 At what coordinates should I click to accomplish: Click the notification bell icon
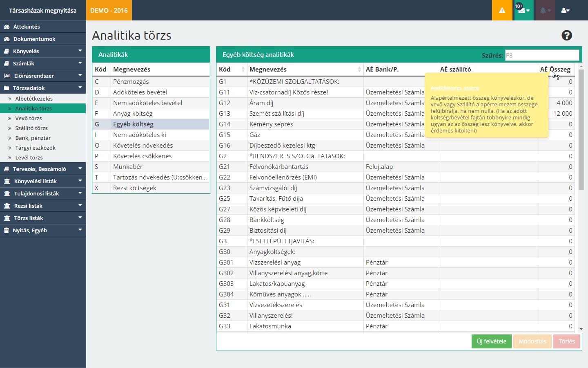click(x=545, y=10)
